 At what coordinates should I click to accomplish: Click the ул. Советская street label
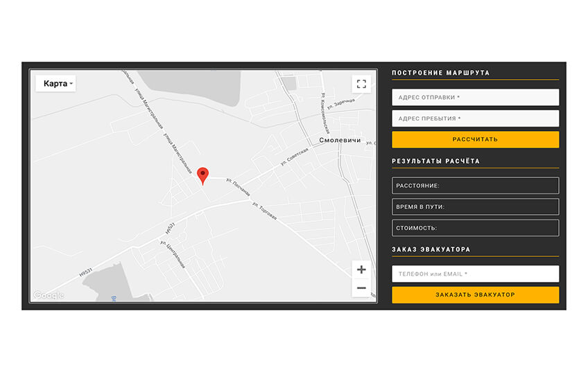(294, 154)
